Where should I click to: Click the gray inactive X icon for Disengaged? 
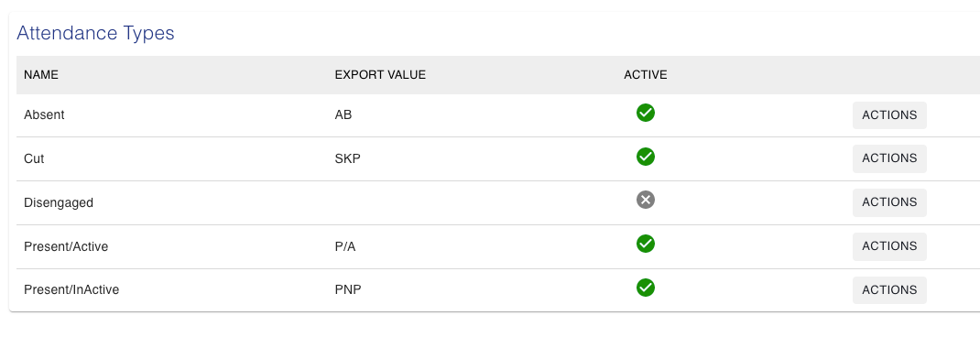(x=645, y=200)
